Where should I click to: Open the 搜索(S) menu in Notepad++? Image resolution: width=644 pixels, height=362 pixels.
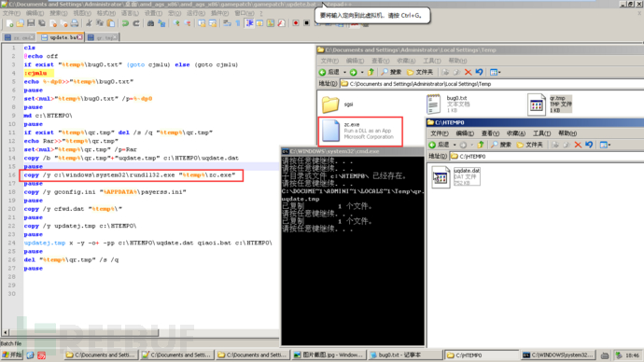pos(58,13)
